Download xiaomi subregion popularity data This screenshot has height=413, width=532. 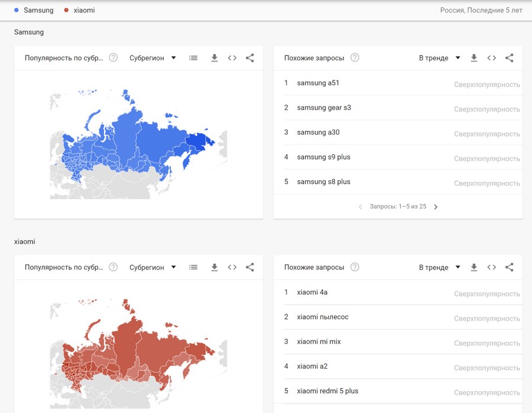[215, 267]
